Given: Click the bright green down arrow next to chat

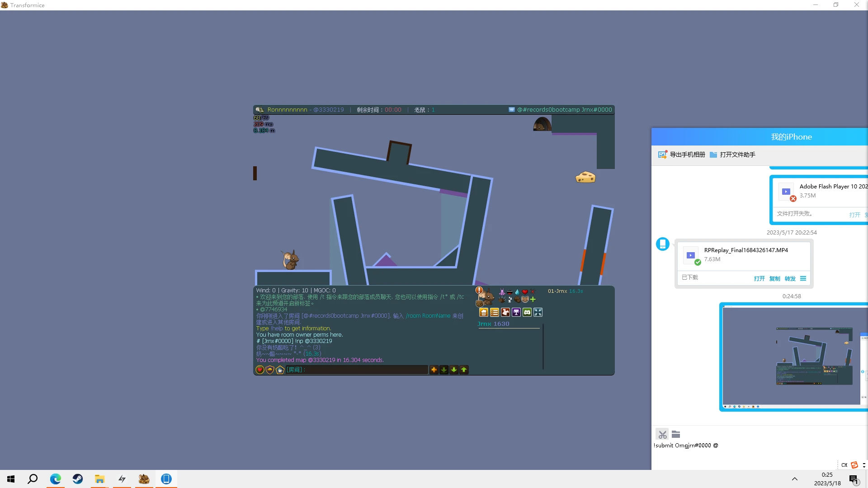Looking at the screenshot, I should click(x=454, y=370).
